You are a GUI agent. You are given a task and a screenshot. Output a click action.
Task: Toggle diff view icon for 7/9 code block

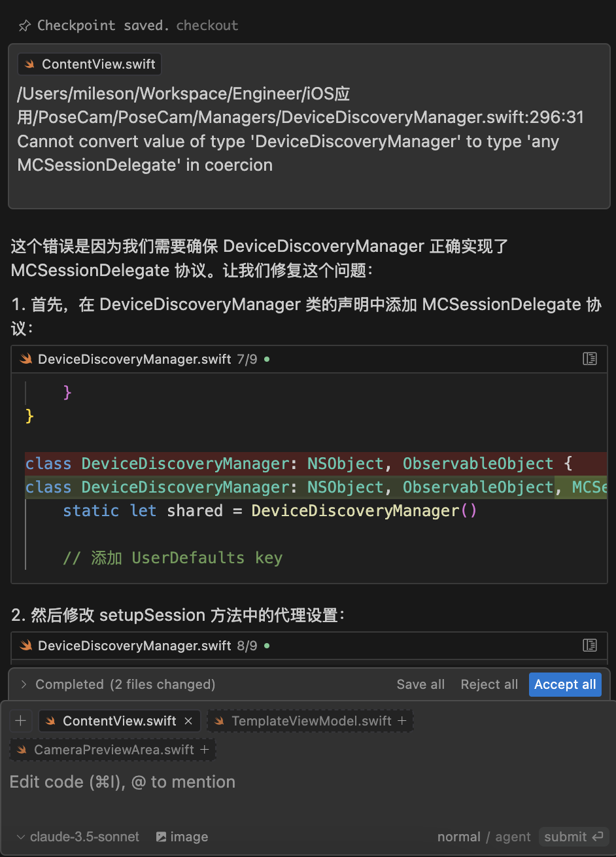[590, 359]
